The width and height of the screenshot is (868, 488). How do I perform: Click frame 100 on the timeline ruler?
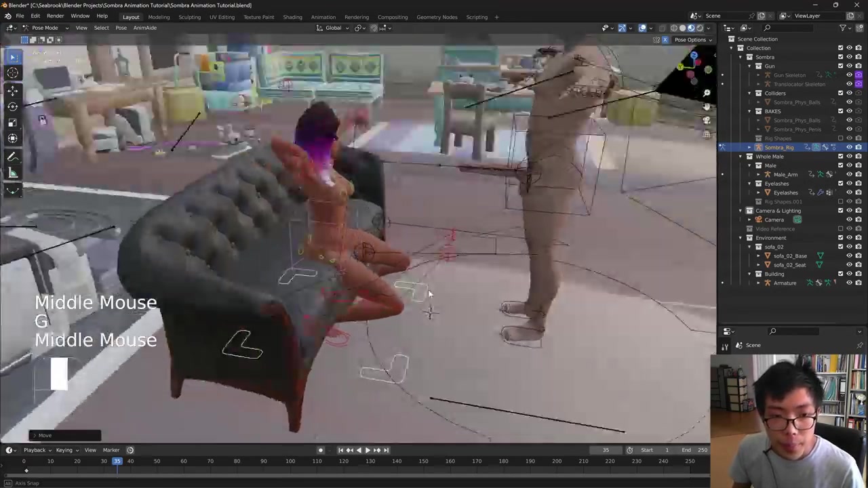[x=290, y=462]
